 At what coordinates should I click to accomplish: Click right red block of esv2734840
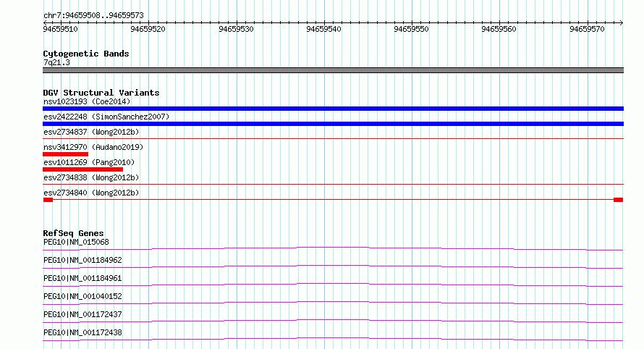(x=618, y=200)
